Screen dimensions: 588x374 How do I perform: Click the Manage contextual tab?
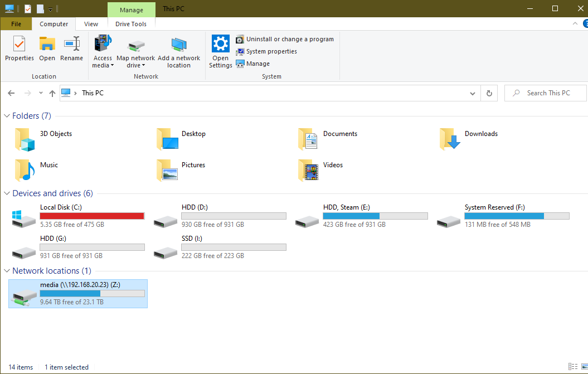(131, 9)
